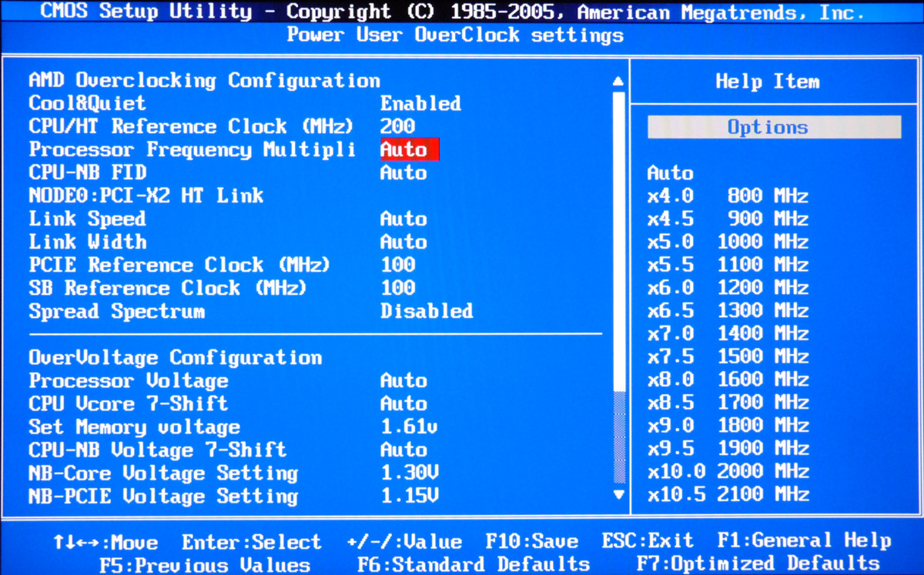Viewport: 924px width, 575px height.
Task: Select the Spread Spectrum label
Action: (116, 312)
